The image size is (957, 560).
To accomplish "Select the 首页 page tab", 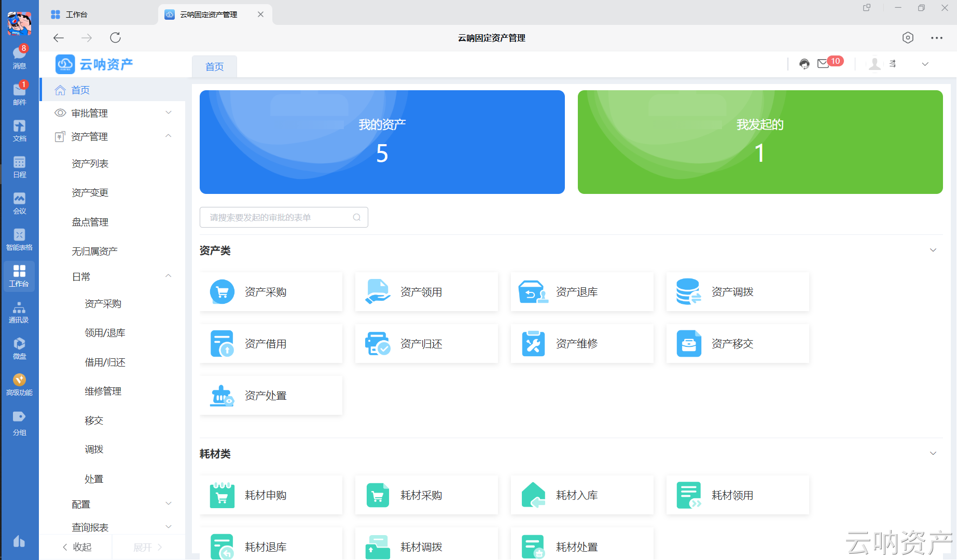I will coord(214,66).
